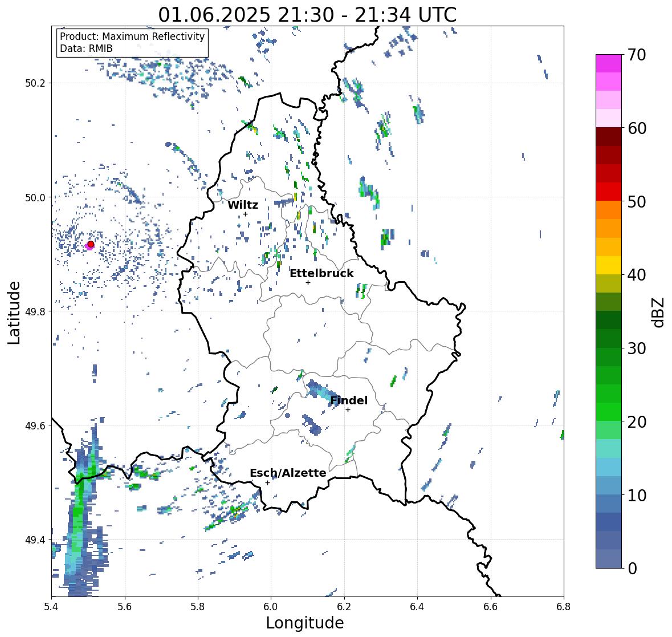Click the plus marker below Findel label
Image resolution: width=672 pixels, height=637 pixels.
click(x=348, y=410)
